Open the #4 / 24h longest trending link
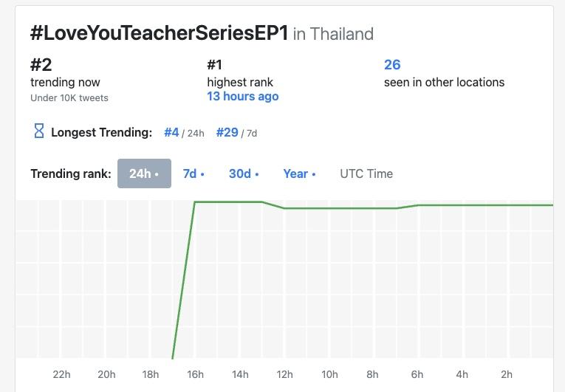565x392 pixels. click(x=172, y=132)
